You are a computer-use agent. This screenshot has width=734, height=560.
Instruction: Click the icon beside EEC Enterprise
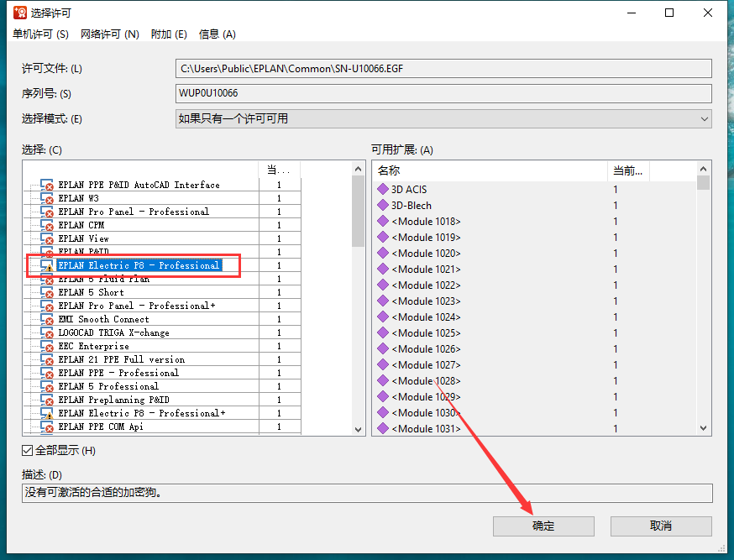pos(47,347)
